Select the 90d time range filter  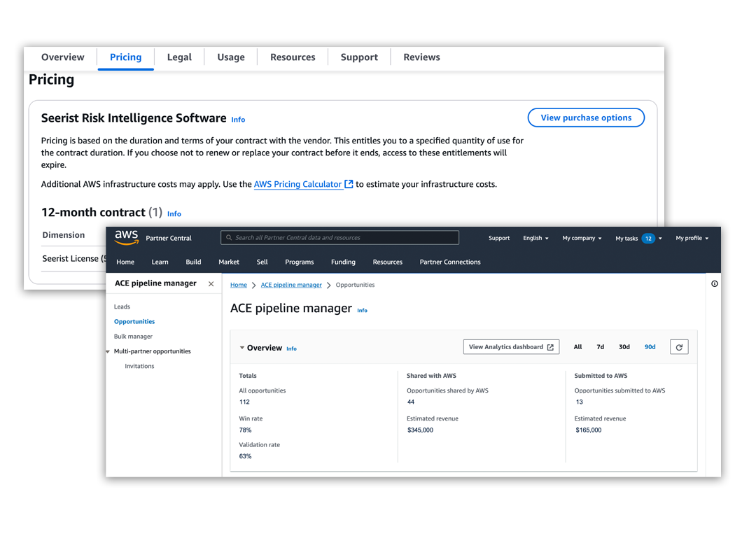pos(650,347)
